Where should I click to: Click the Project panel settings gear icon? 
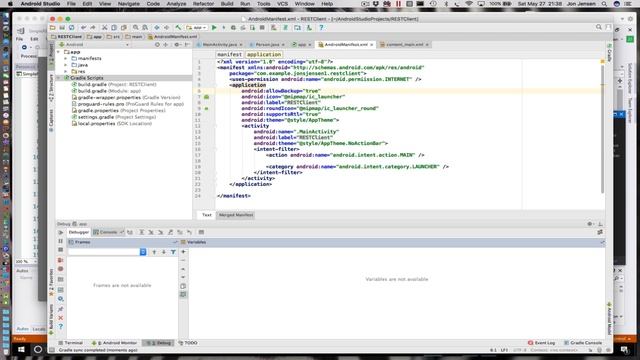[x=177, y=44]
